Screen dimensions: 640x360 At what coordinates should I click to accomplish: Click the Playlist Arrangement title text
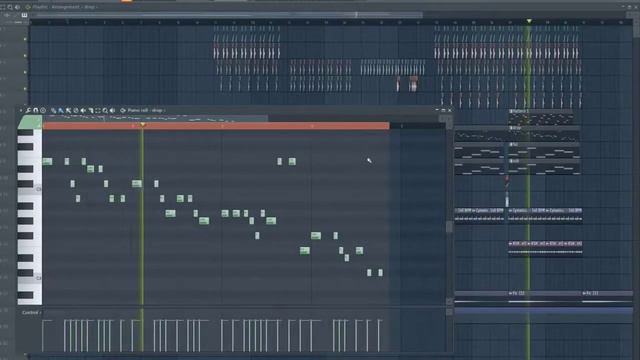click(x=65, y=7)
